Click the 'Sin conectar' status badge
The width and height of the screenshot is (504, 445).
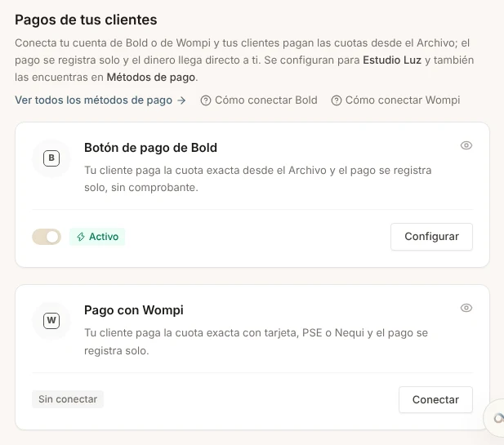pos(68,399)
